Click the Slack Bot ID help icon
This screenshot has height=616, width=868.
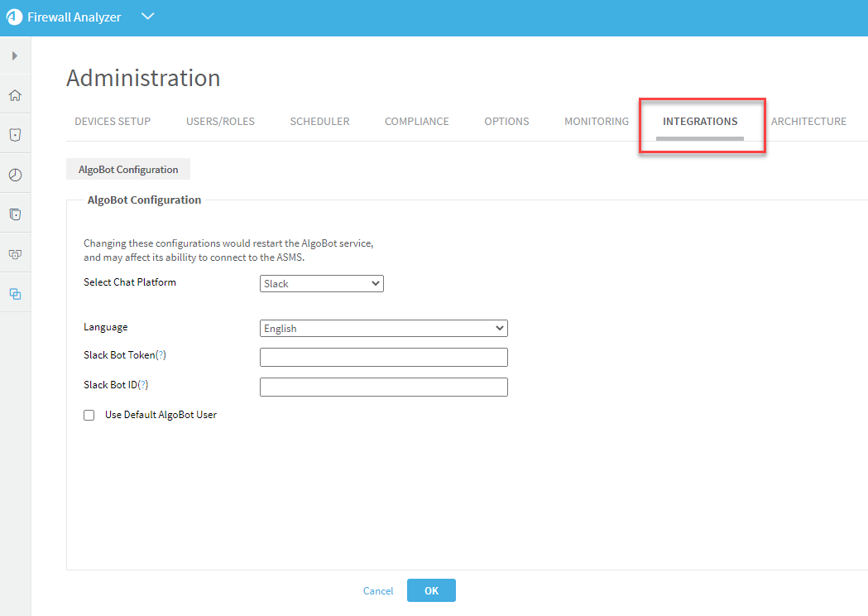coord(143,385)
